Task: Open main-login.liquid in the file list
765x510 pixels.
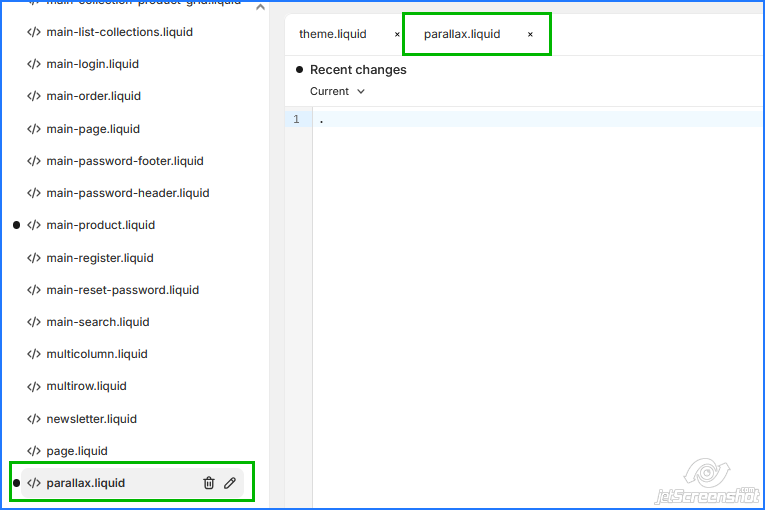Action: tap(92, 64)
